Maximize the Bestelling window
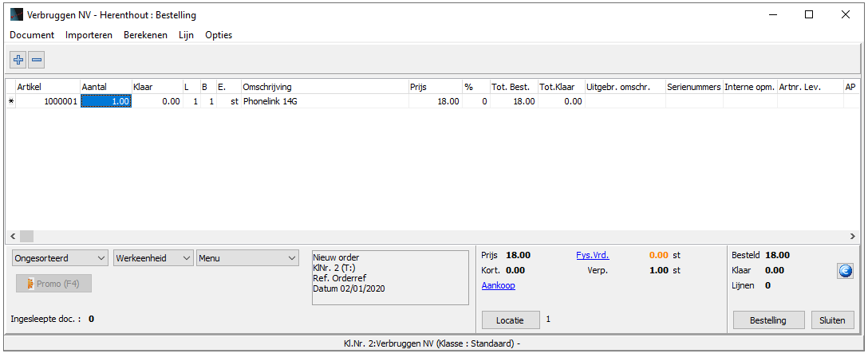 click(x=809, y=15)
